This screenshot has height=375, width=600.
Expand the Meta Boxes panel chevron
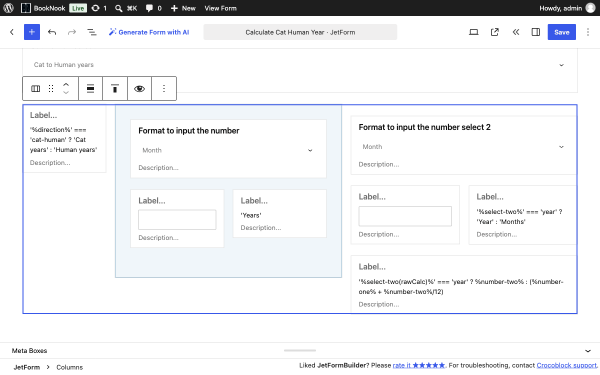(588, 351)
